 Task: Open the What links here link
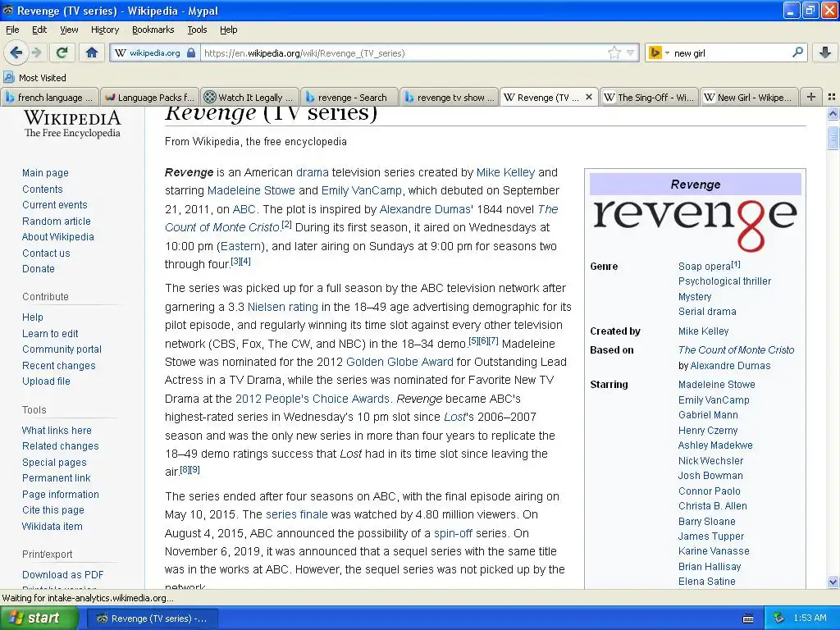point(57,431)
